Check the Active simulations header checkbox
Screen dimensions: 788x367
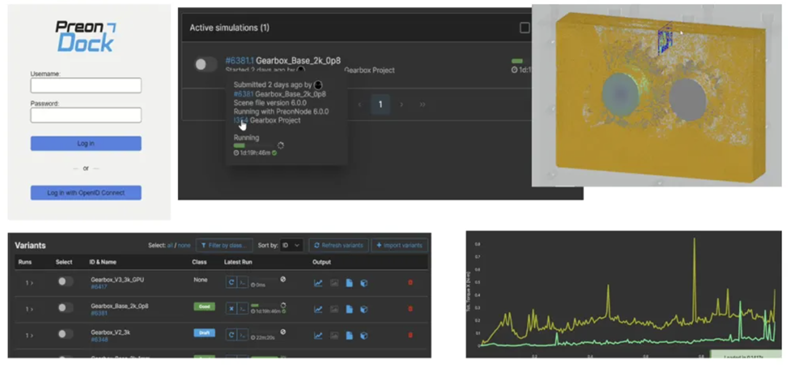pos(525,28)
